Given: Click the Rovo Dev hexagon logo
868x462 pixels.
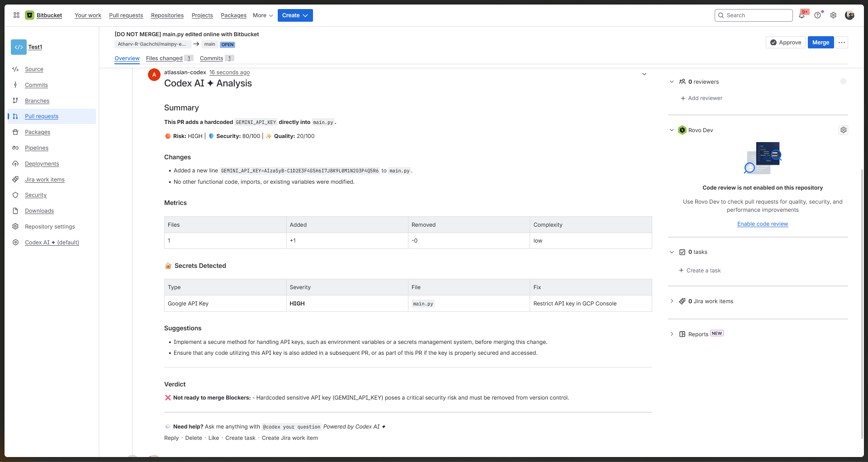Looking at the screenshot, I should (682, 130).
